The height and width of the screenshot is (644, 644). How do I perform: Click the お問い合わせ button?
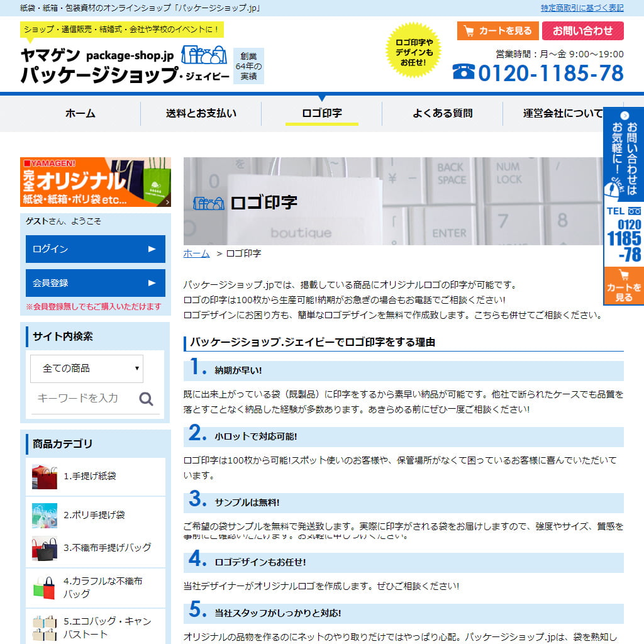point(582,31)
